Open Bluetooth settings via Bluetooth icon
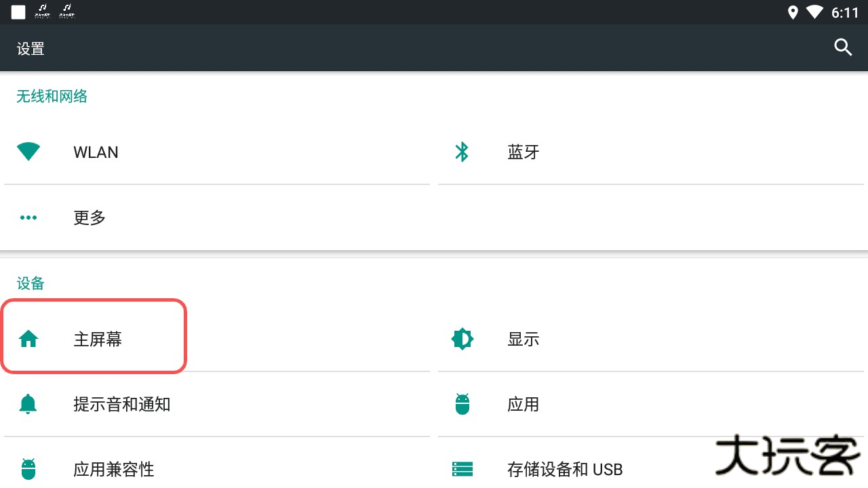This screenshot has height=488, width=868. click(462, 152)
